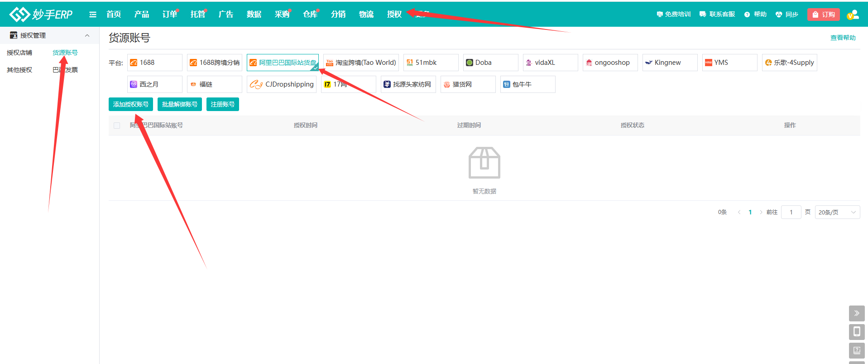Open the mobile phone floating icon
868x364 pixels.
click(857, 332)
